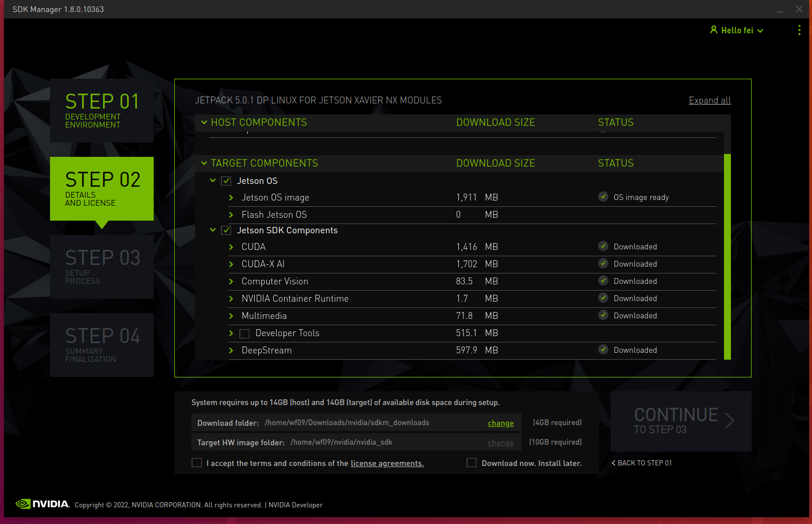This screenshot has height=524, width=812.
Task: Expand the Jetson OS image row
Action: coord(231,198)
